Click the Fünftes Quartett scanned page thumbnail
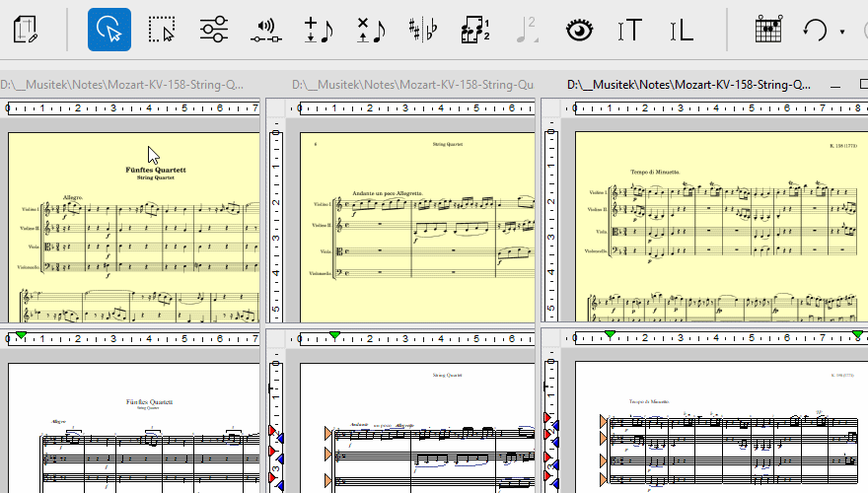 coord(133,227)
